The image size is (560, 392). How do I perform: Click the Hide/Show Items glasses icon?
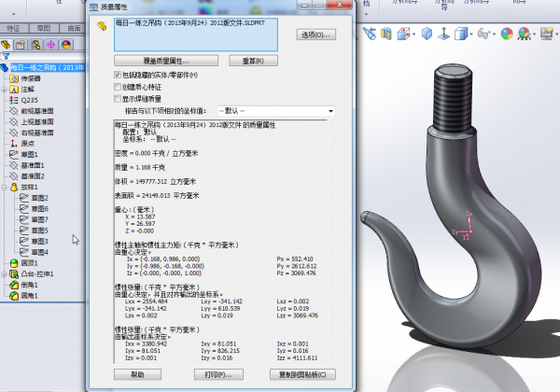(x=484, y=34)
